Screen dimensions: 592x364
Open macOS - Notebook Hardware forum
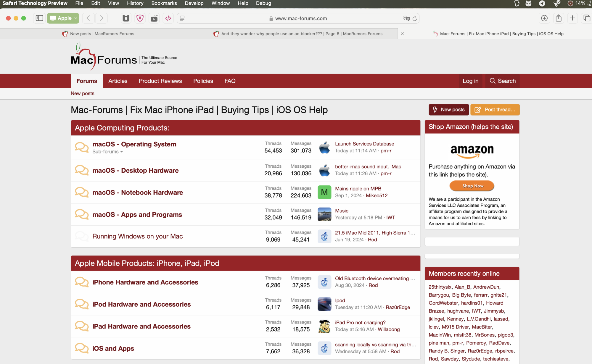137,192
